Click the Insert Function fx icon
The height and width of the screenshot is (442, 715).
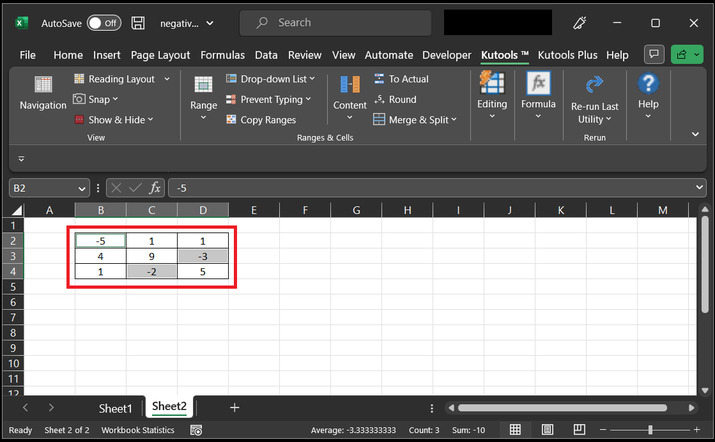[155, 188]
